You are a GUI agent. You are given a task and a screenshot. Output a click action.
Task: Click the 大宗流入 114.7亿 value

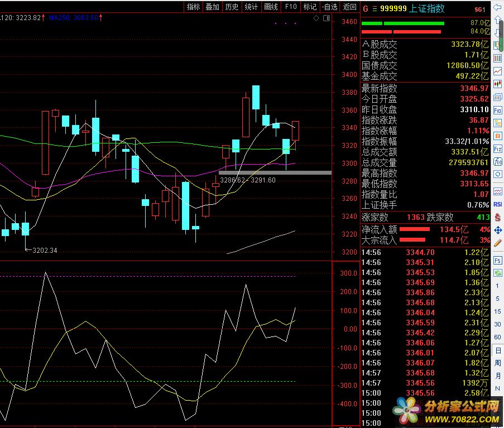pos(454,240)
